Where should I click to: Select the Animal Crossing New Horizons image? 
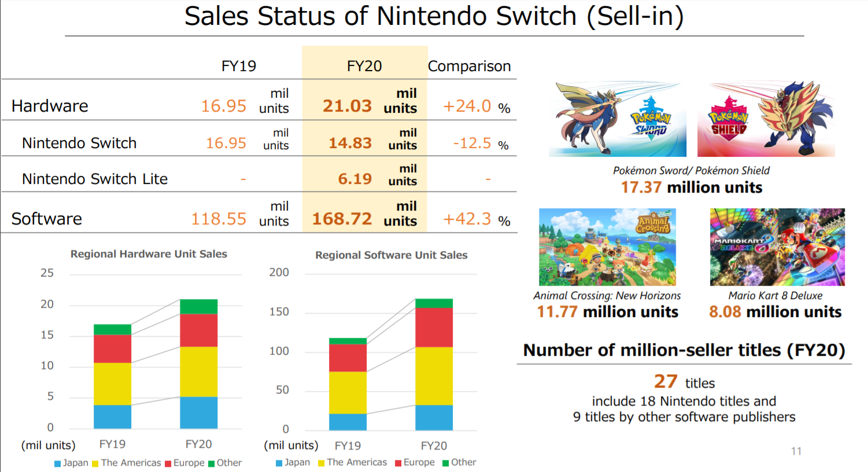tap(607, 247)
